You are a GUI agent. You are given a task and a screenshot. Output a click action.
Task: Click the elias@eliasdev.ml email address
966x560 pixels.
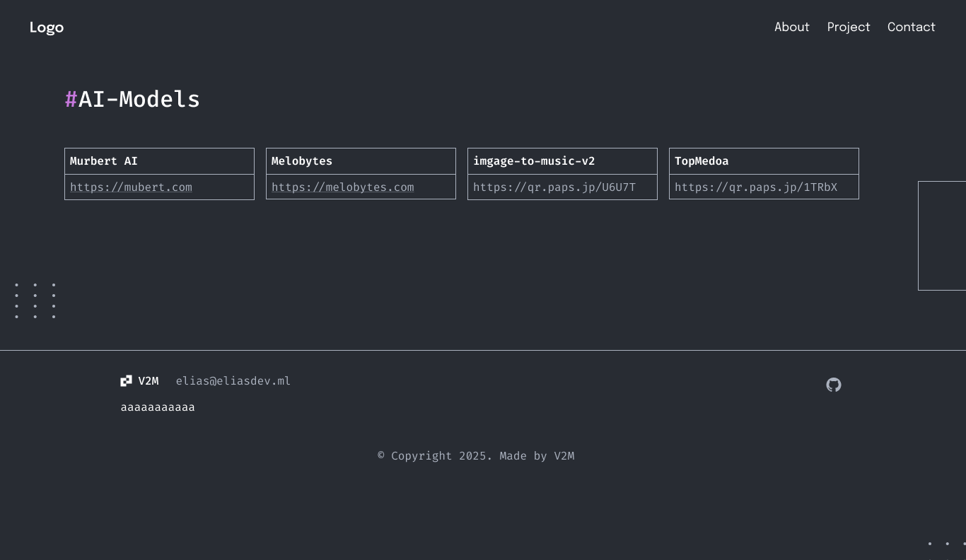coord(233,381)
